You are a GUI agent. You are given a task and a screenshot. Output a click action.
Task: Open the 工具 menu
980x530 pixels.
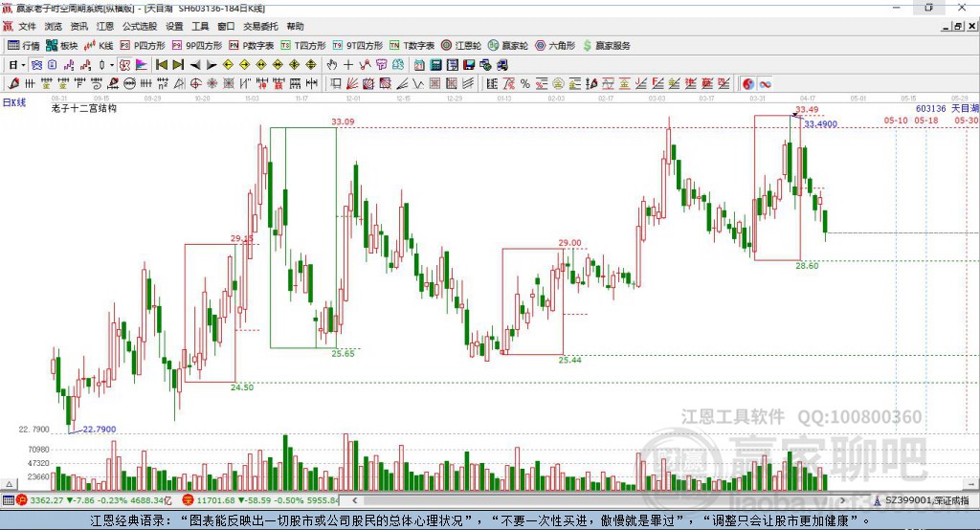(200, 26)
